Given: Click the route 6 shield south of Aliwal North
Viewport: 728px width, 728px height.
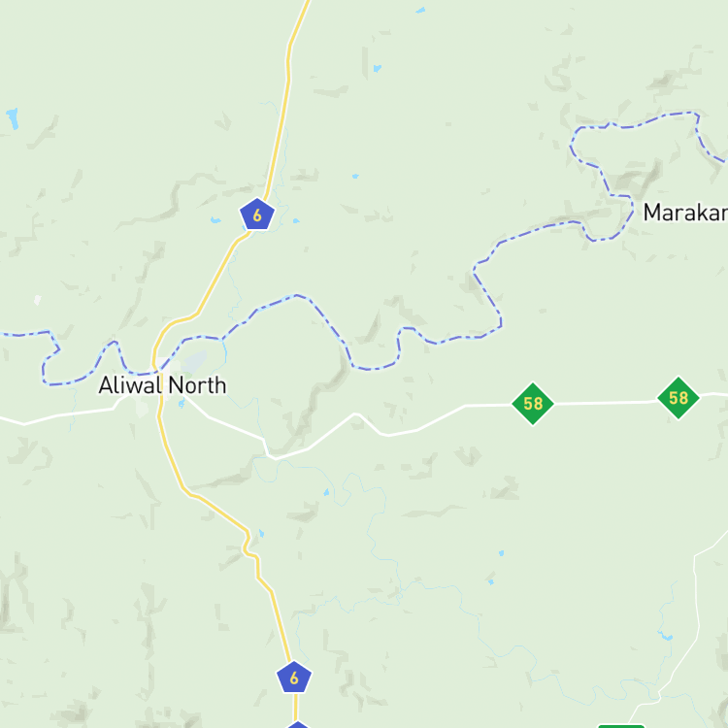Looking at the screenshot, I should 294,678.
